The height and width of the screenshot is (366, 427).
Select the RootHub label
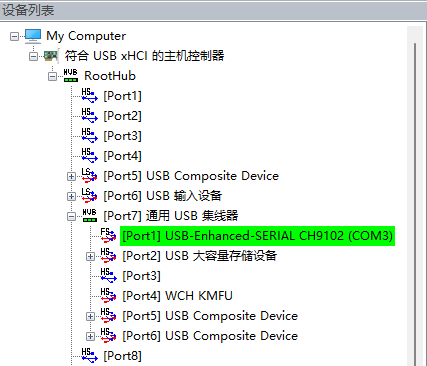pos(110,76)
